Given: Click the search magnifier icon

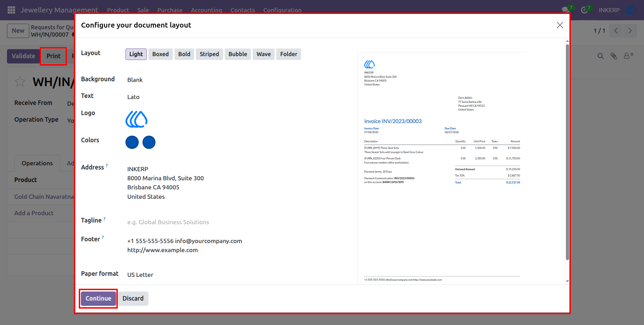Looking at the screenshot, I should coord(600,56).
